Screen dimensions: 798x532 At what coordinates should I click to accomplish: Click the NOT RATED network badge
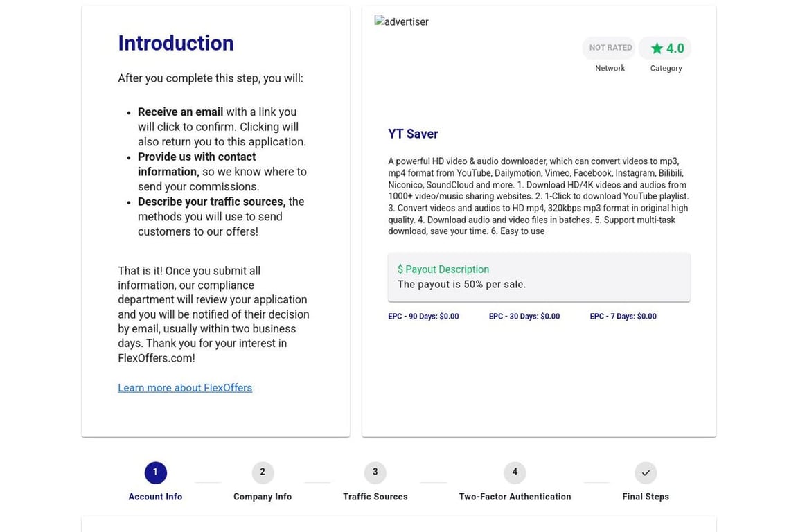point(610,48)
